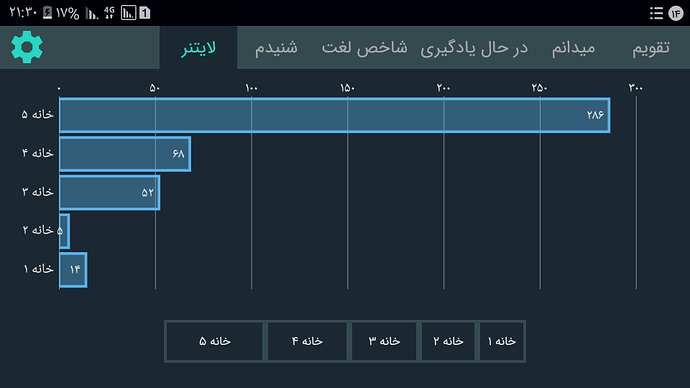Tap the خانه ۲ button below the chart
This screenshot has width=690, height=388.
pos(448,341)
